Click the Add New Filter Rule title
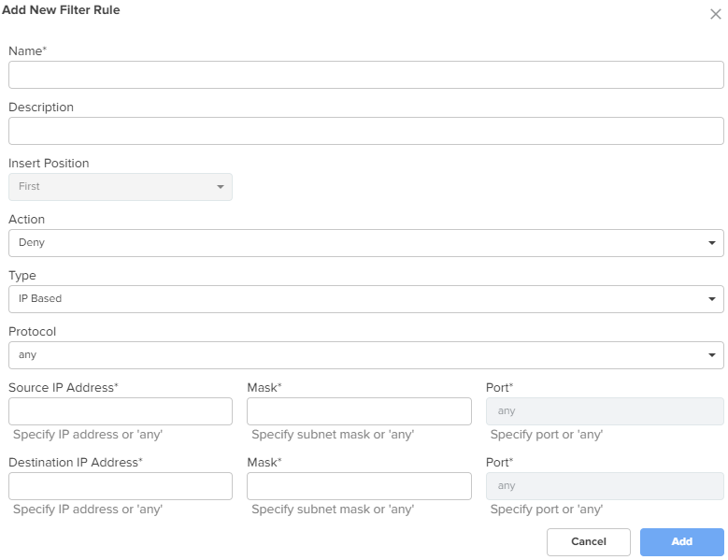 [x=61, y=10]
